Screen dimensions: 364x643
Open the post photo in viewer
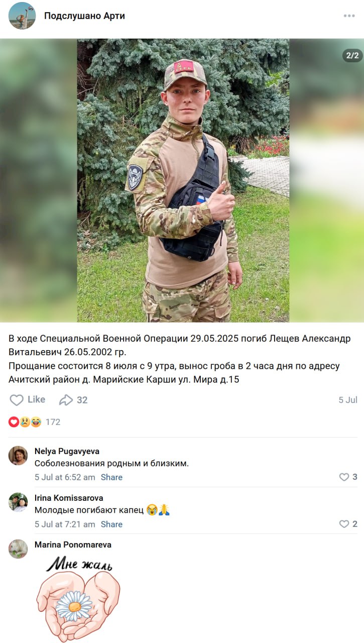point(183,180)
